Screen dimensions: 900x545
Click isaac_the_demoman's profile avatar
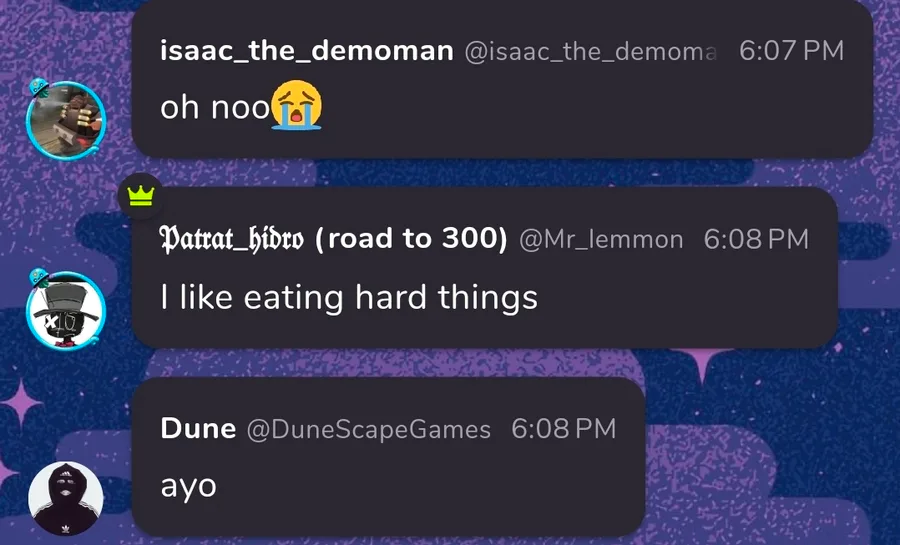(x=66, y=120)
